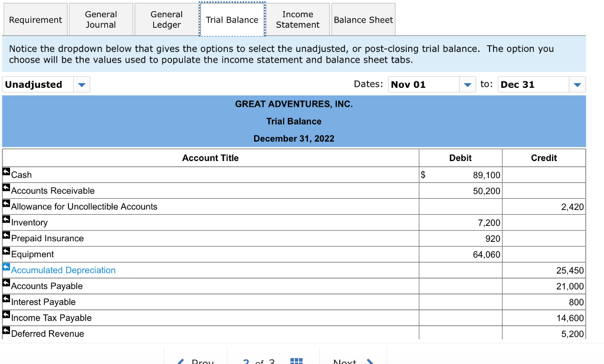The image size is (604, 364).
Task: Open the Income Statement tab
Action: coord(298,19)
